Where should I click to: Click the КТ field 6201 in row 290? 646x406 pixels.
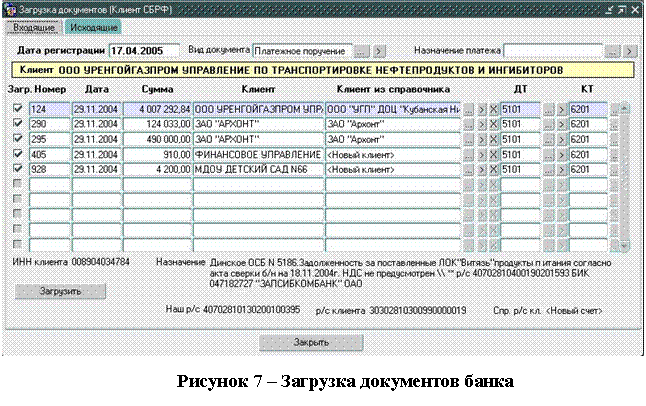tap(588, 124)
